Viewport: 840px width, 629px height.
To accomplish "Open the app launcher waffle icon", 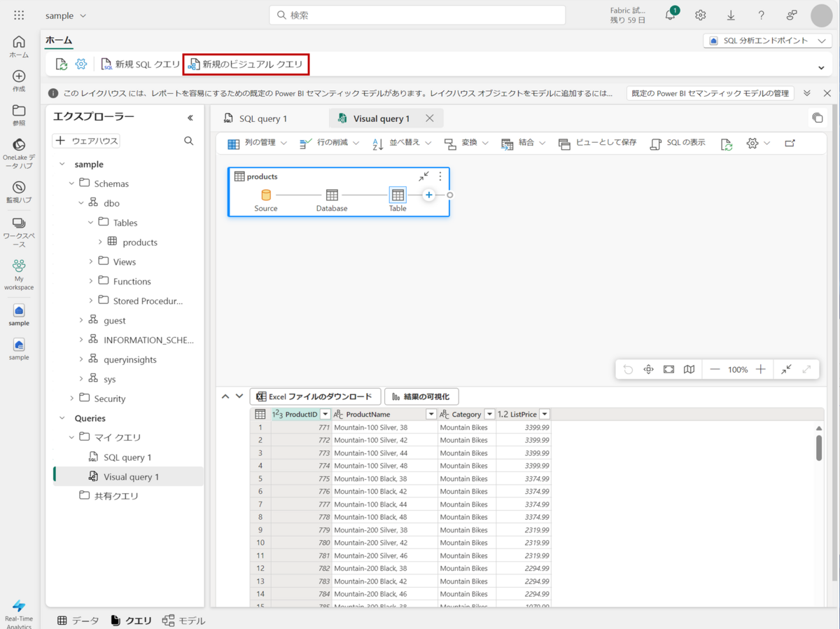I will [x=19, y=15].
